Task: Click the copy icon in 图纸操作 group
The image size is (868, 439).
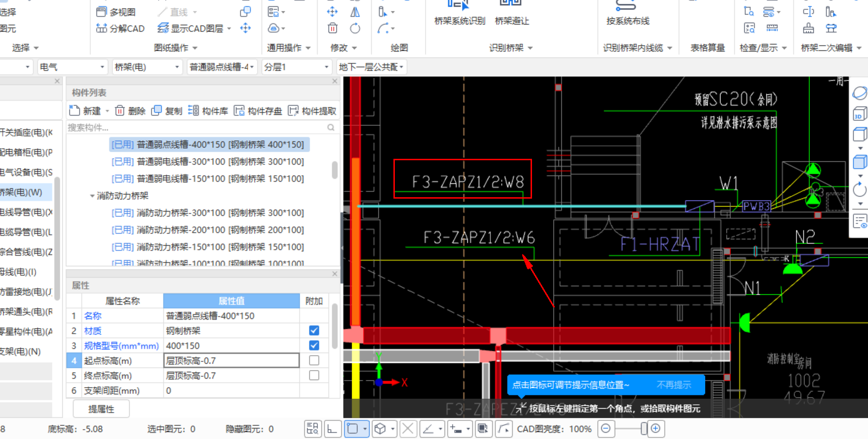Action: click(245, 12)
